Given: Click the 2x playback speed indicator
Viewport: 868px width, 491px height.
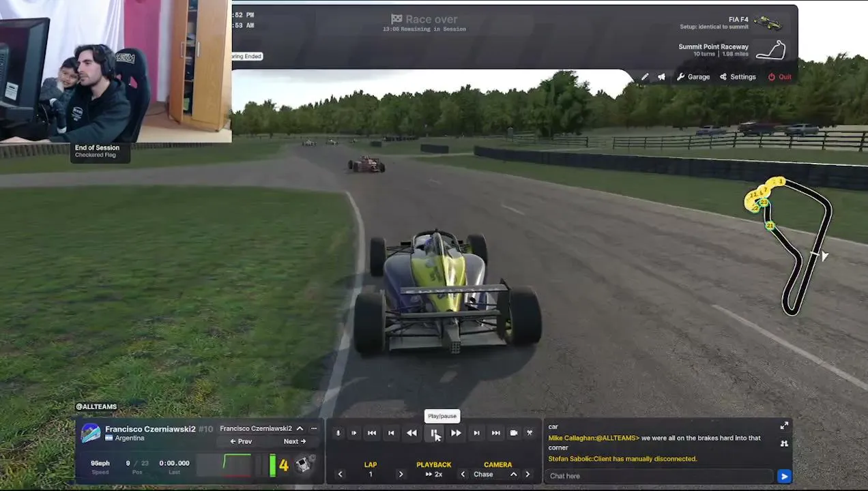Looking at the screenshot, I should click(x=434, y=475).
